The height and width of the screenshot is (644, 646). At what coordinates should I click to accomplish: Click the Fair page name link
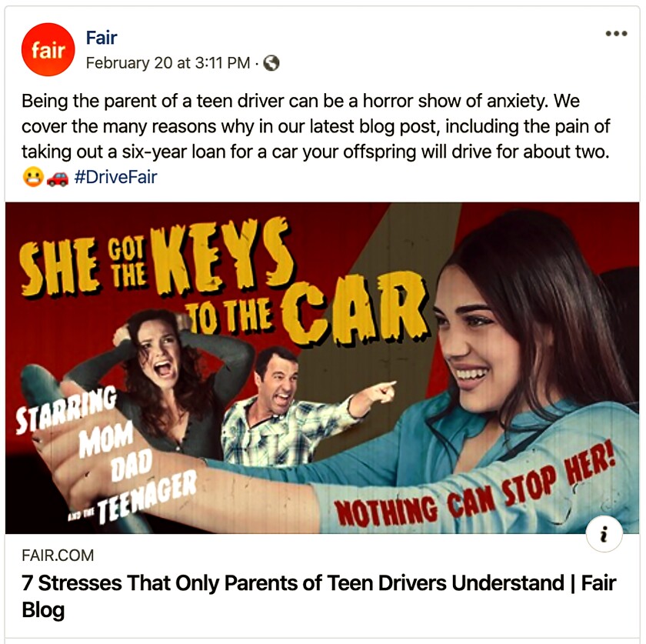pyautogui.click(x=102, y=38)
